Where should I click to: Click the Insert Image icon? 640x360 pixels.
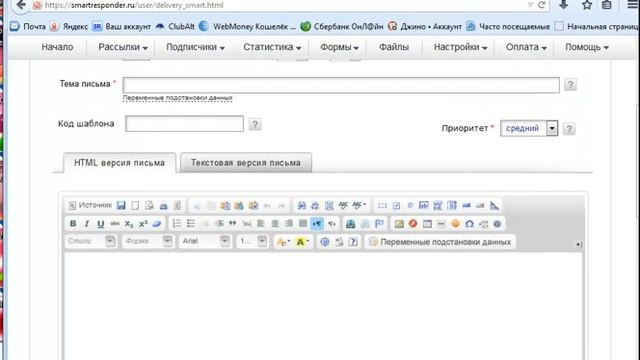pyautogui.click(x=399, y=224)
